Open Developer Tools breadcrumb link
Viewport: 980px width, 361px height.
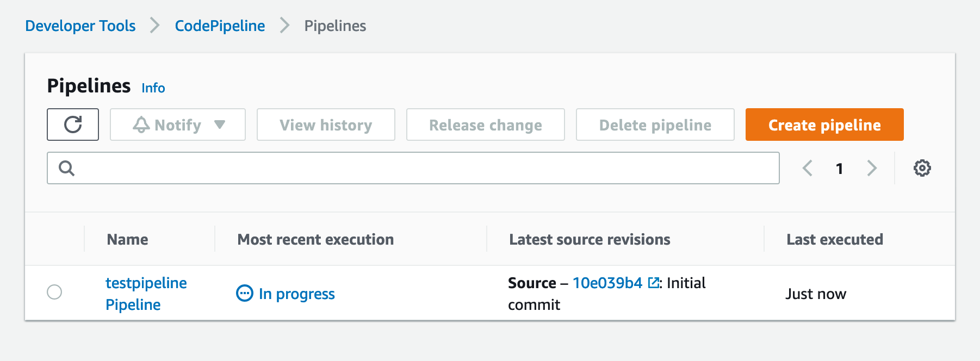click(x=80, y=26)
